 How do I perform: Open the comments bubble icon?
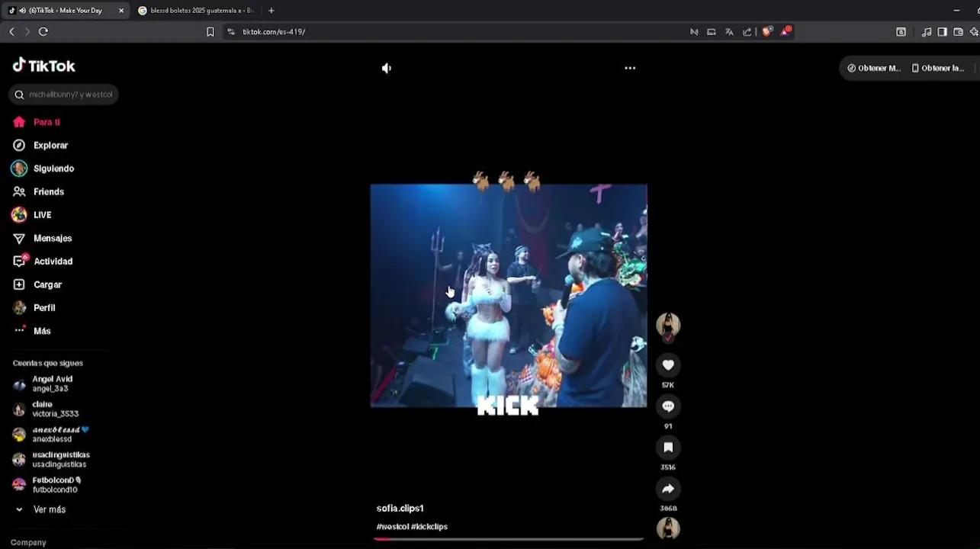pyautogui.click(x=668, y=406)
